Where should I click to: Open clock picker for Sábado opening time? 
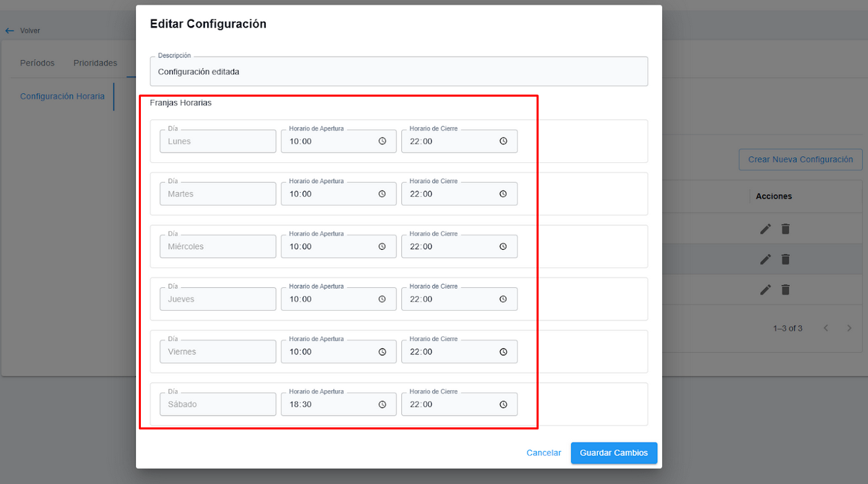[x=382, y=404]
